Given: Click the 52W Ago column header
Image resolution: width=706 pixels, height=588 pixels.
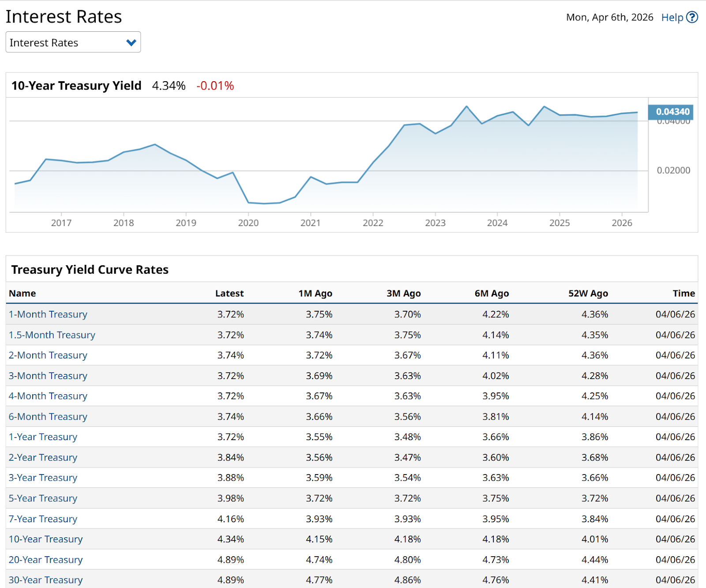Looking at the screenshot, I should coord(588,294).
